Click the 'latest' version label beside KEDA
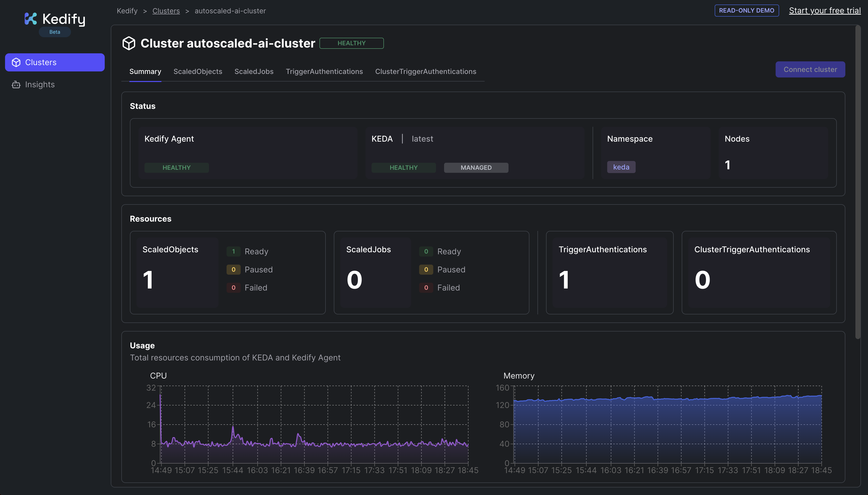The image size is (868, 495). 422,139
